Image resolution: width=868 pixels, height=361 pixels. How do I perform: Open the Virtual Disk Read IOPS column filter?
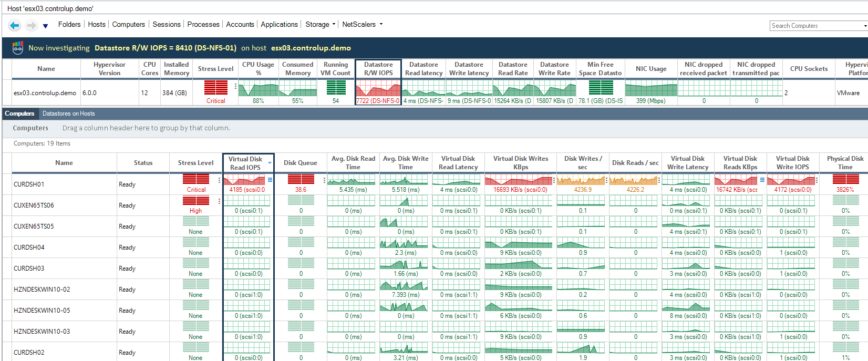270,163
